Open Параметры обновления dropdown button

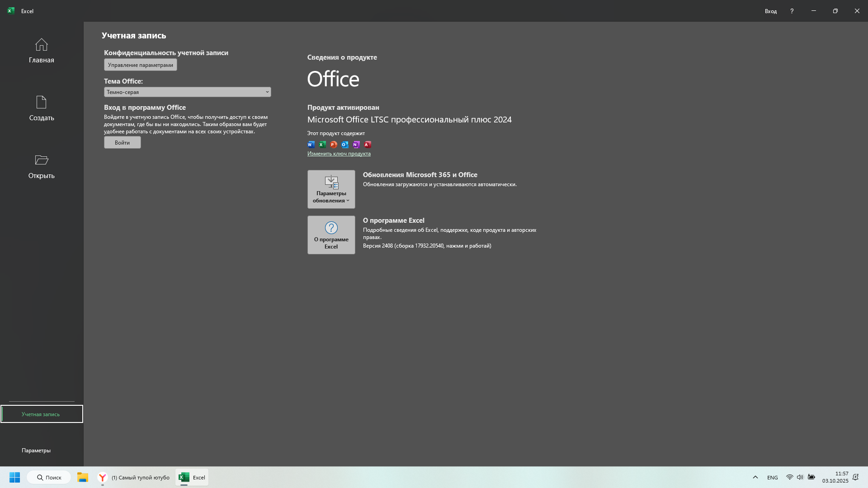pos(331,189)
